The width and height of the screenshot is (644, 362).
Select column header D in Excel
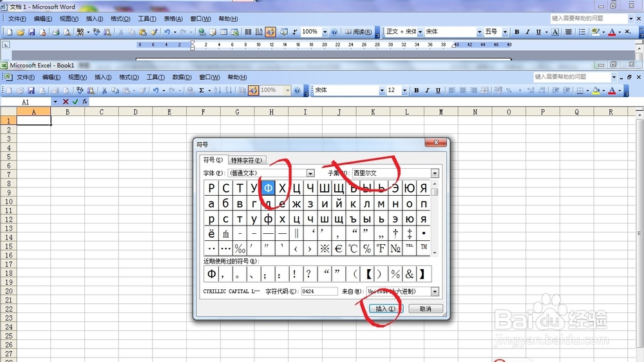pyautogui.click(x=135, y=112)
